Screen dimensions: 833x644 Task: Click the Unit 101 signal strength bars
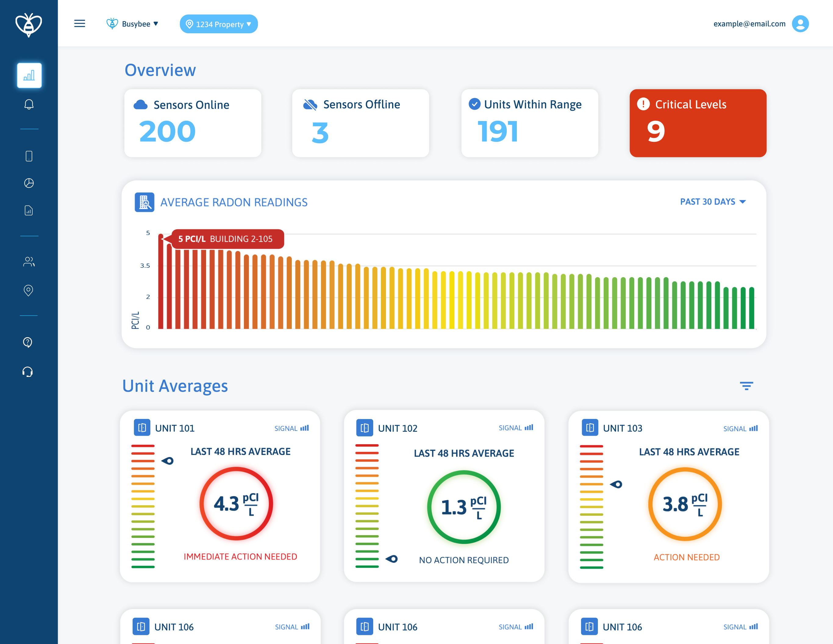click(x=304, y=428)
